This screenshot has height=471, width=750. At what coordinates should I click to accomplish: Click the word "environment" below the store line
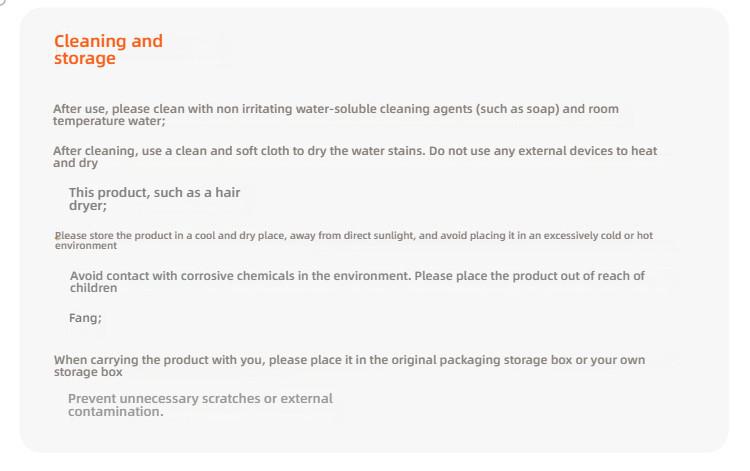click(x=86, y=245)
